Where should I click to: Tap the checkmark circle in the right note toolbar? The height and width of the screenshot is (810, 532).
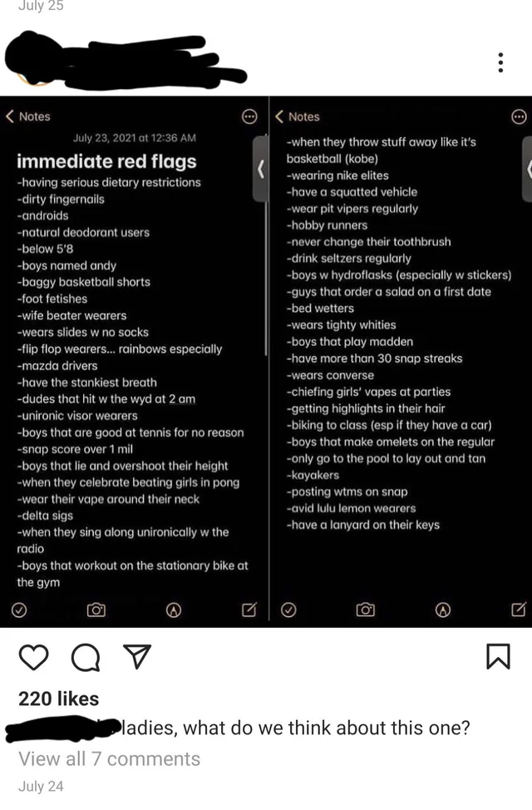click(x=288, y=610)
